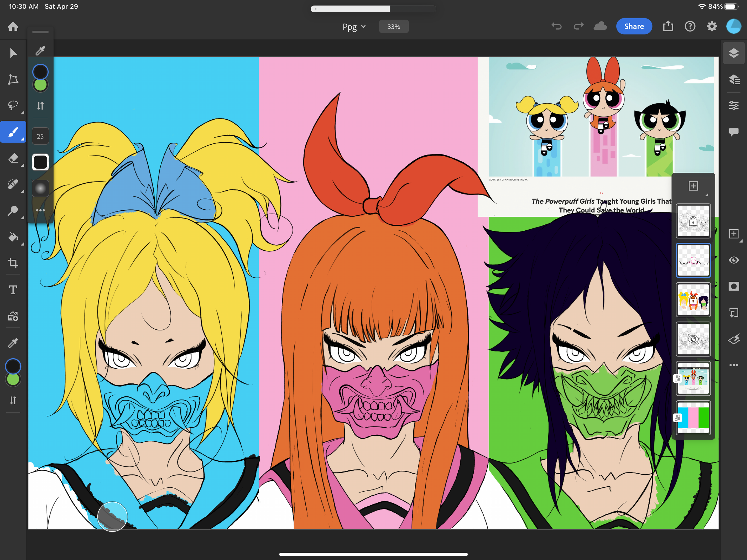747x560 pixels.
Task: Add a layer from the right taskbar
Action: click(x=734, y=234)
